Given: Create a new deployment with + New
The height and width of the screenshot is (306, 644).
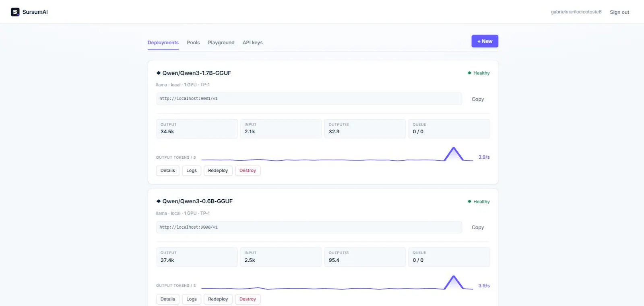Looking at the screenshot, I should [x=485, y=41].
